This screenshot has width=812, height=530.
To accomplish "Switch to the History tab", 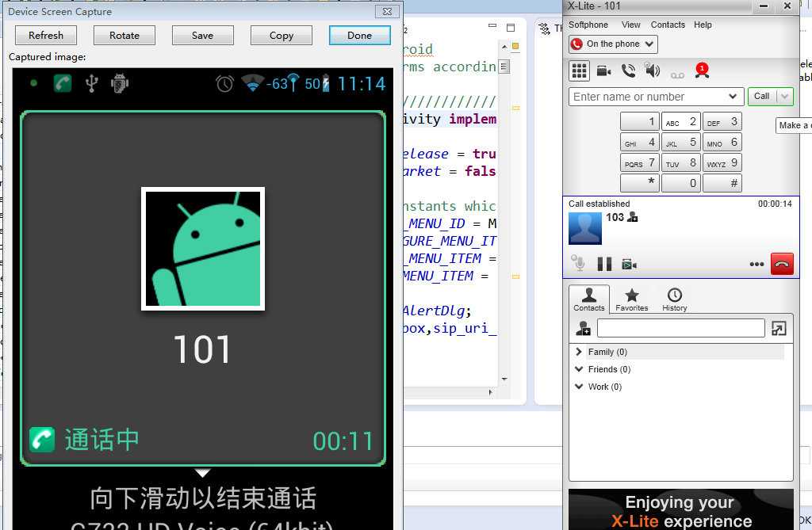I will pos(674,300).
